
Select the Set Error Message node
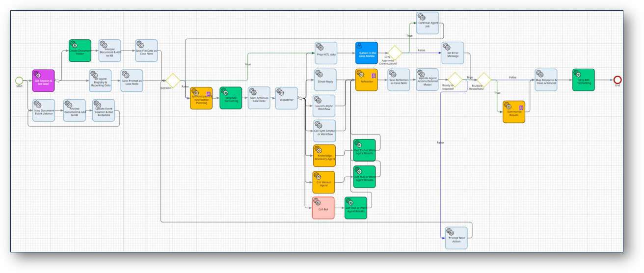tap(453, 53)
